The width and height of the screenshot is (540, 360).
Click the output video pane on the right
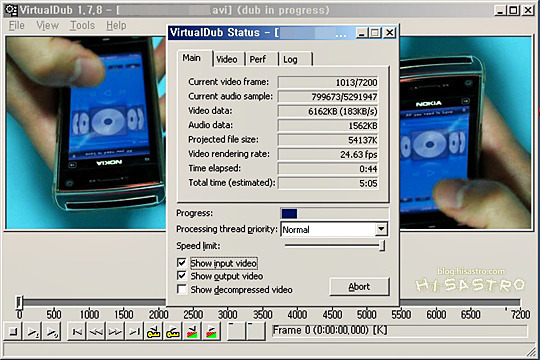tap(465, 133)
